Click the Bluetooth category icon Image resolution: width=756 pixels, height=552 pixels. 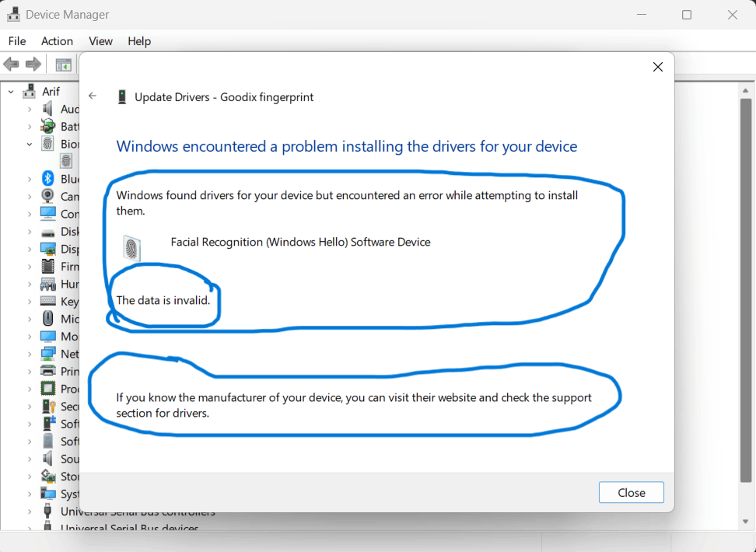(x=47, y=178)
